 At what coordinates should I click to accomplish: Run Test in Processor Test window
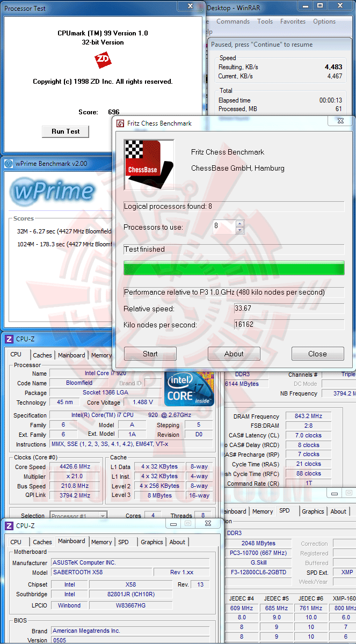click(66, 131)
